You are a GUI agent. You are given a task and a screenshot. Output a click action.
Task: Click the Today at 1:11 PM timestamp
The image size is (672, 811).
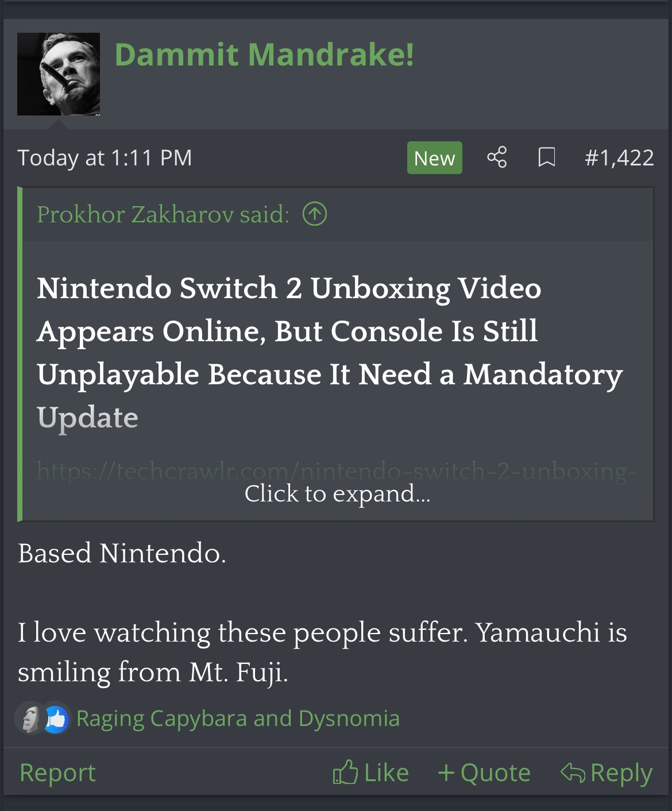pos(105,157)
